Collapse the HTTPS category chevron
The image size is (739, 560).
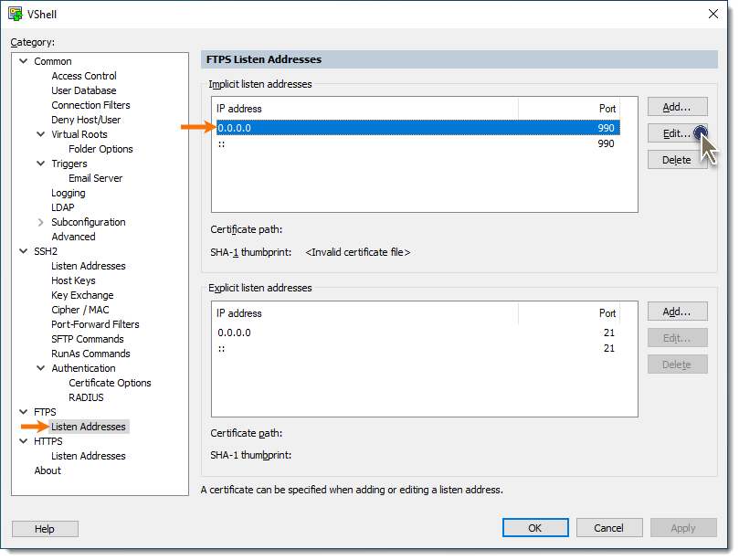(x=23, y=441)
